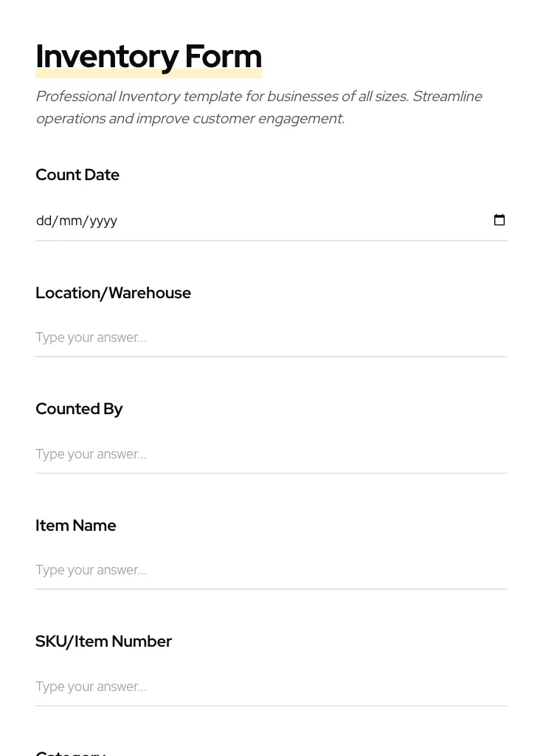Click the word 'Streamline' in the description
Viewport: 543px width, 756px height.
(447, 97)
